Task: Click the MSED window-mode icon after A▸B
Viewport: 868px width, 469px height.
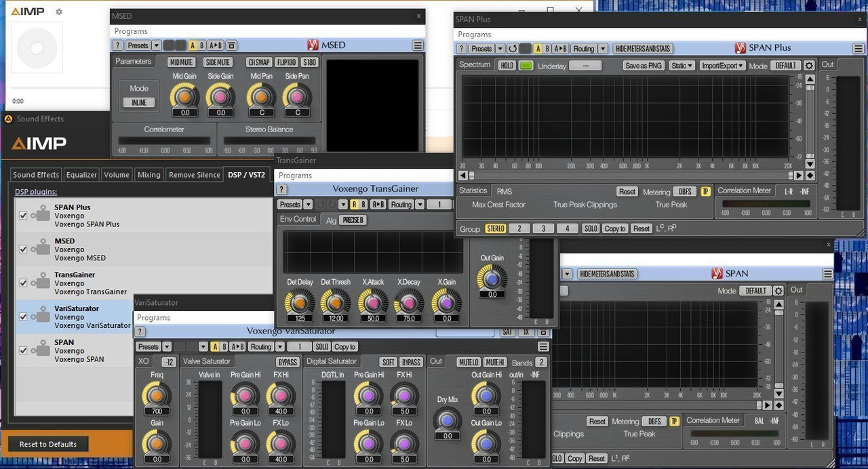Action: [x=231, y=45]
